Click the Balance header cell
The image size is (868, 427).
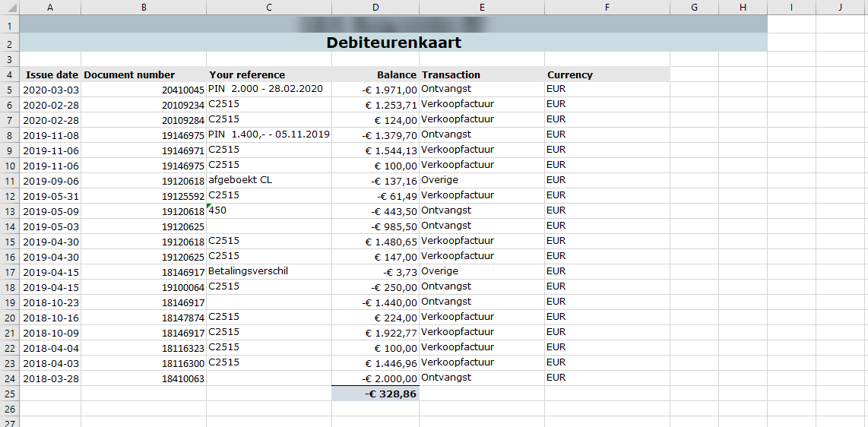pos(376,74)
